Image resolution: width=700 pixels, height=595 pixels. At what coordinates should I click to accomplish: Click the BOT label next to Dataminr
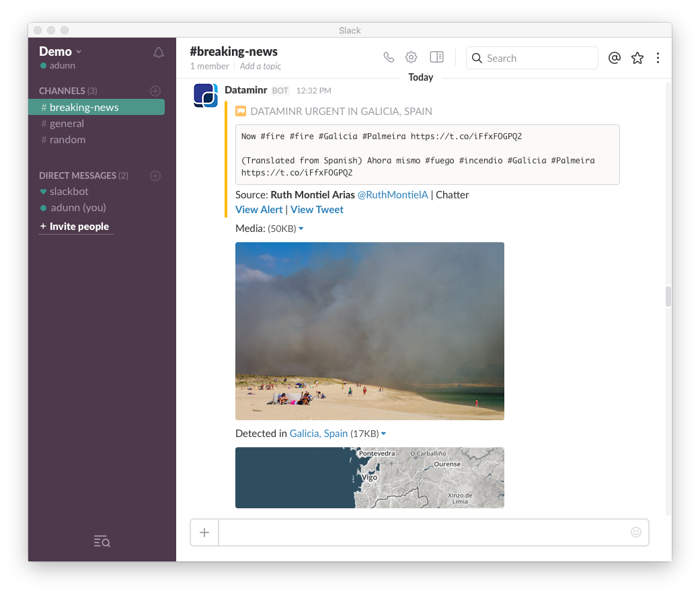[280, 91]
